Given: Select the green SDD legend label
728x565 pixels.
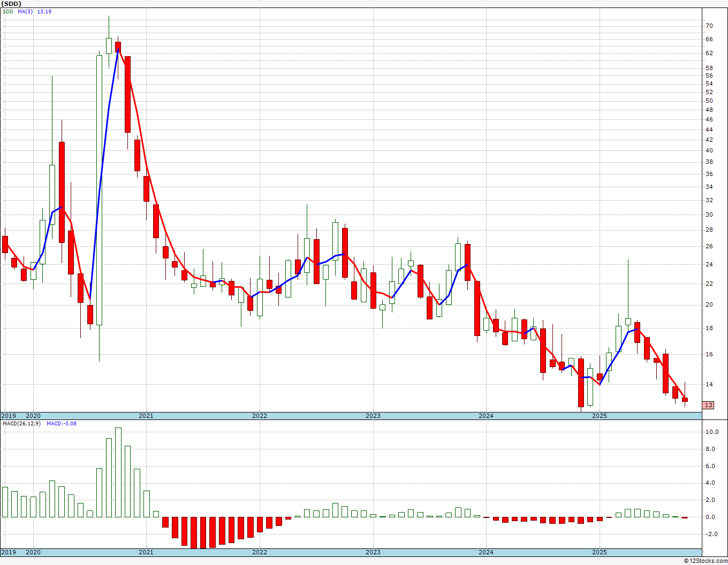Looking at the screenshot, I should [x=9, y=11].
